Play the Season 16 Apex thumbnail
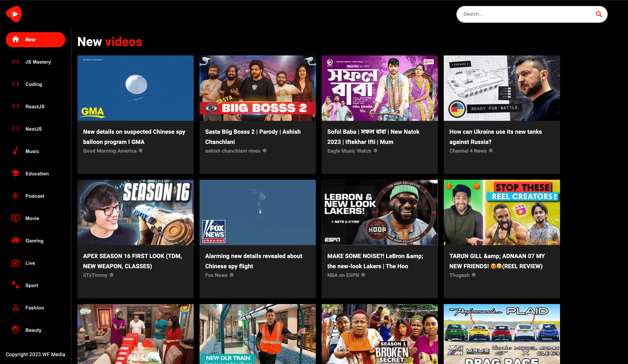This screenshot has width=628, height=364. (135, 212)
